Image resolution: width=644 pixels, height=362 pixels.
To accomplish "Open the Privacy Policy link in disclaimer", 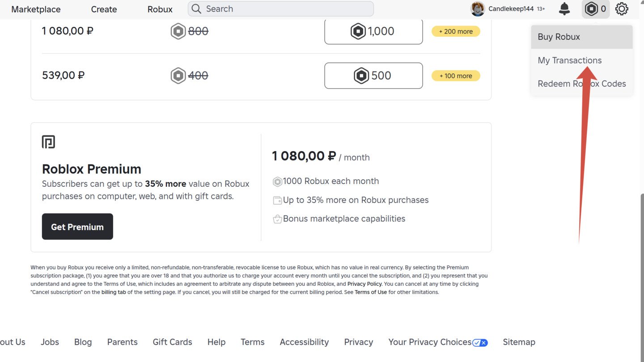I will [x=364, y=284].
